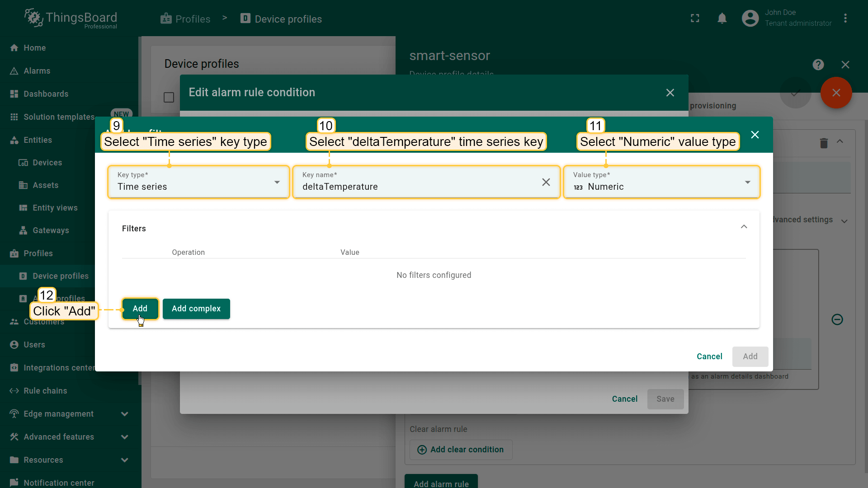Collapse the Filters section

(744, 227)
